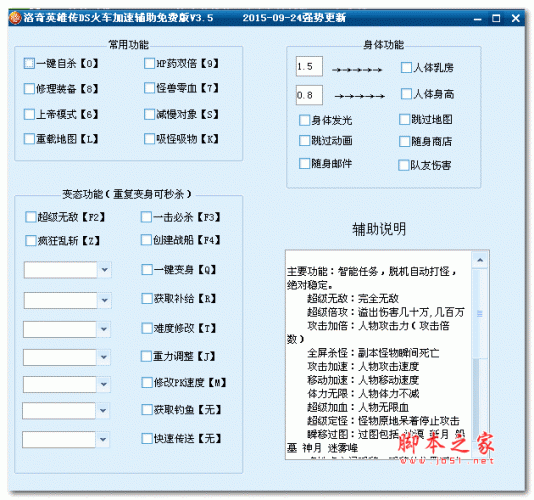Click 常用功能 group label

pos(128,45)
